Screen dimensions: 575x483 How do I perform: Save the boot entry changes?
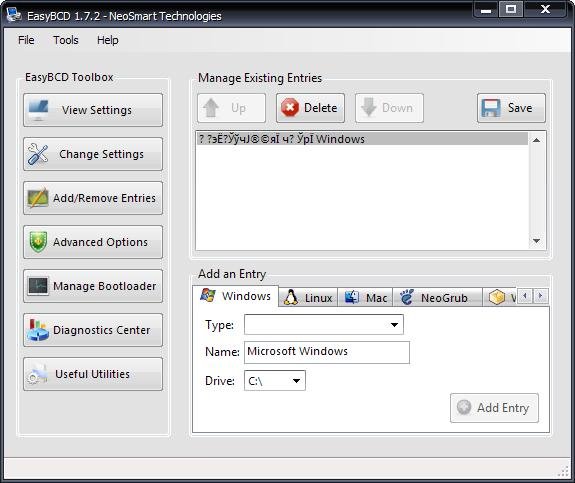(511, 108)
